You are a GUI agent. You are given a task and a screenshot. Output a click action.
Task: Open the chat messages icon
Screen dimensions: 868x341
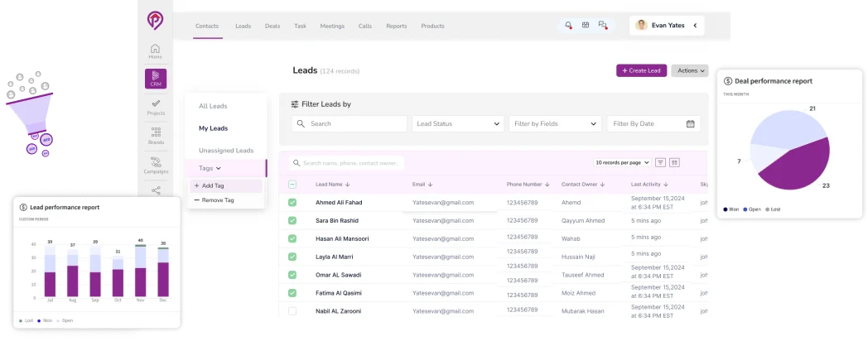pos(603,25)
